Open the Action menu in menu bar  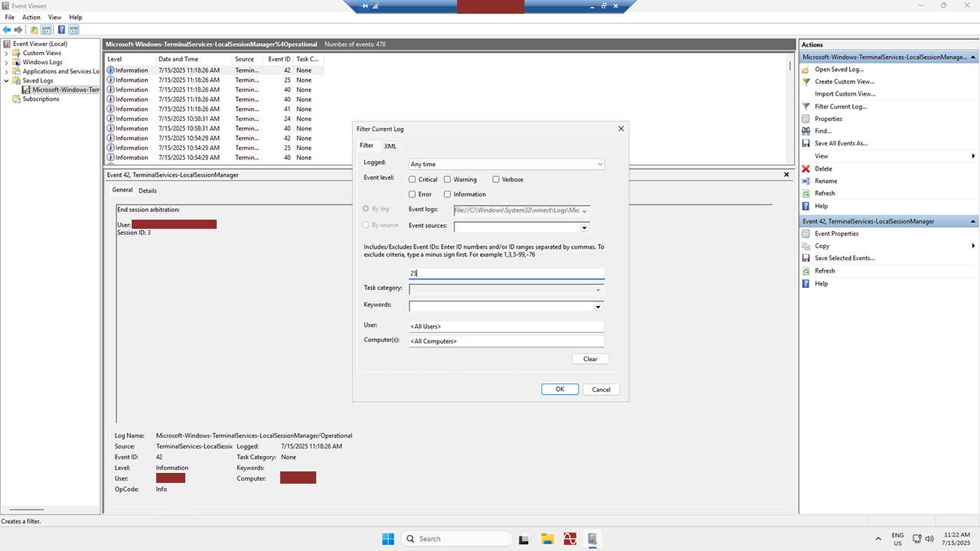pyautogui.click(x=31, y=17)
